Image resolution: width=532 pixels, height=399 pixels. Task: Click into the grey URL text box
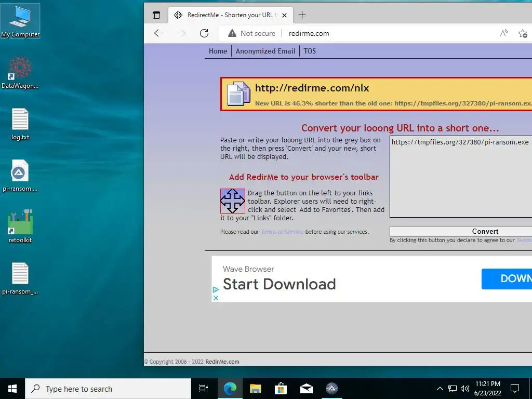point(461,177)
